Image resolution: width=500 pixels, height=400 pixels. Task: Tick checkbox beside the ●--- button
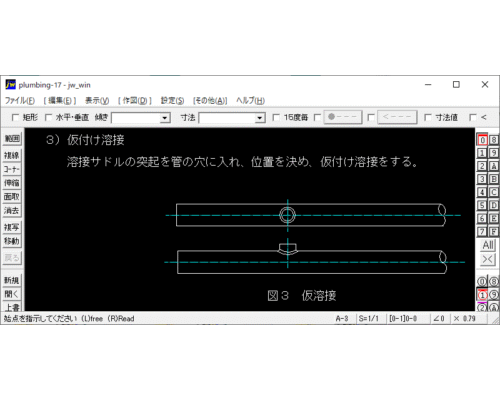[317, 117]
